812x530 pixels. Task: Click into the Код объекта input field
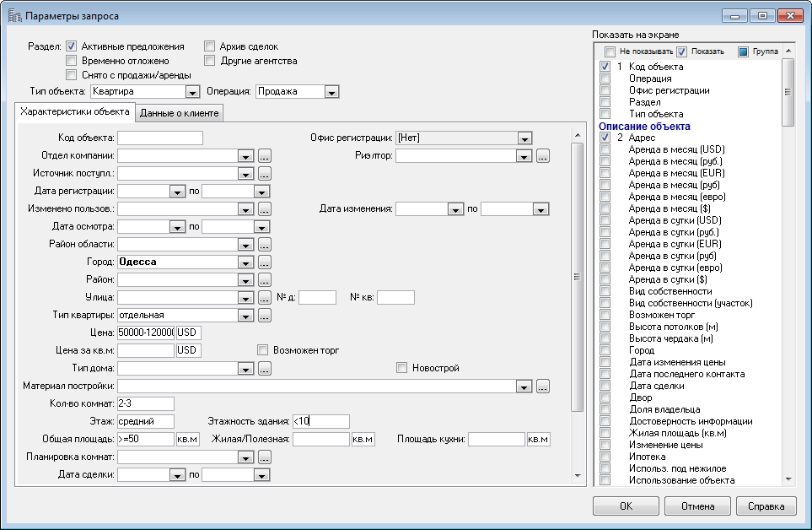160,138
